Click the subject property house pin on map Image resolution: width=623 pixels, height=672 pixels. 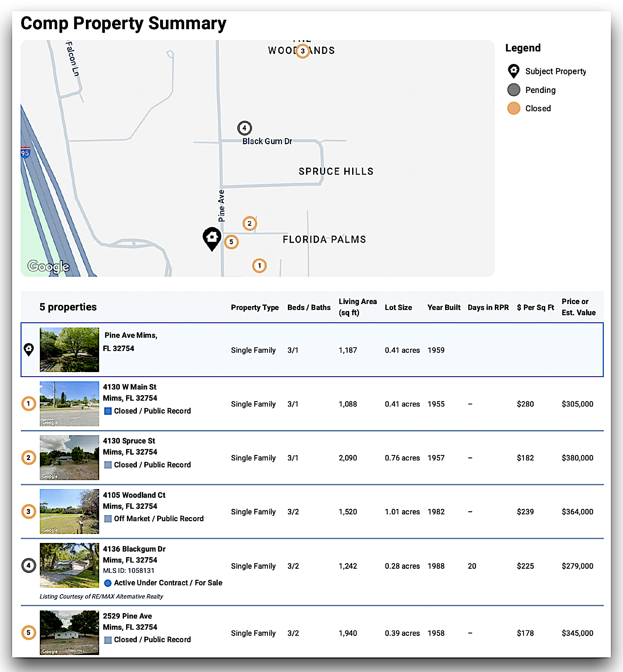(212, 238)
